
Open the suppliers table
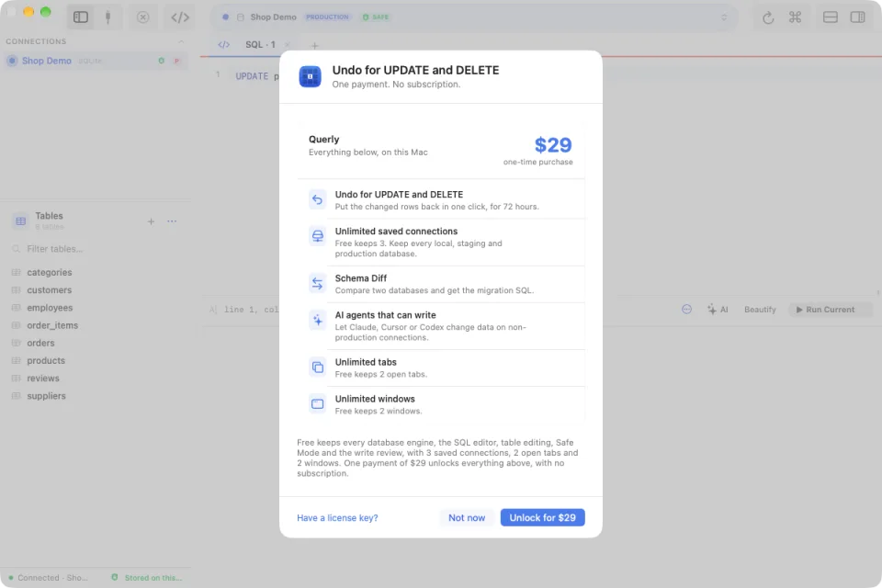(47, 396)
